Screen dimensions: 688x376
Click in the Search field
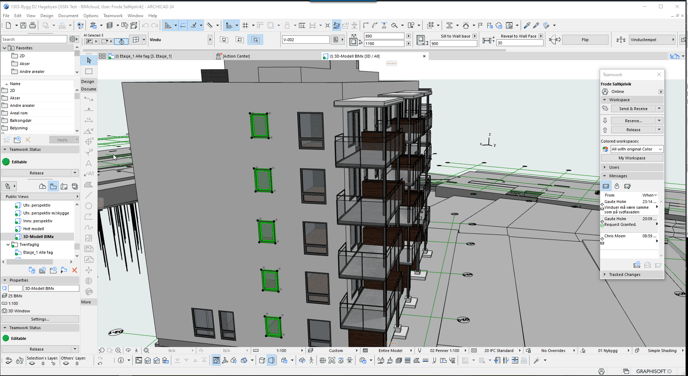point(34,39)
